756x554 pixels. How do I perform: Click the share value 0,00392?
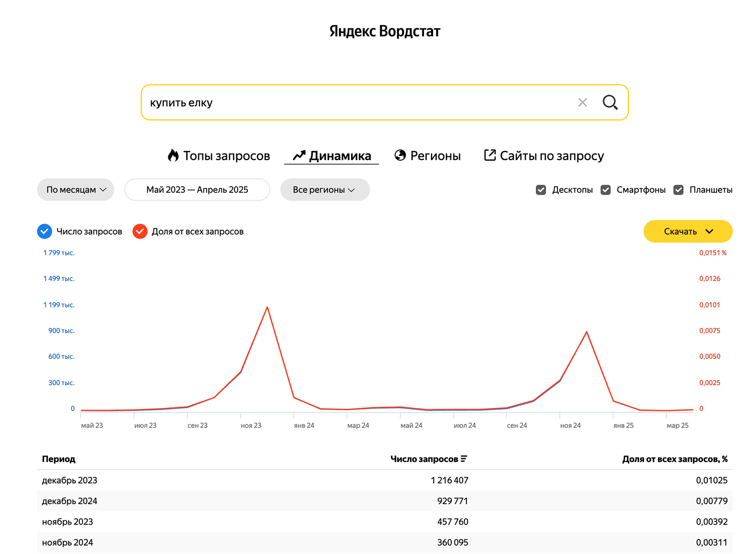click(x=712, y=522)
